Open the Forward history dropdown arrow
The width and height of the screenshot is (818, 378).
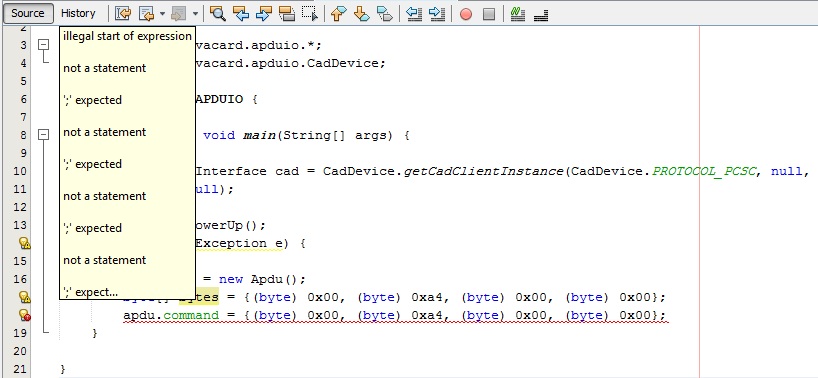pyautogui.click(x=195, y=14)
